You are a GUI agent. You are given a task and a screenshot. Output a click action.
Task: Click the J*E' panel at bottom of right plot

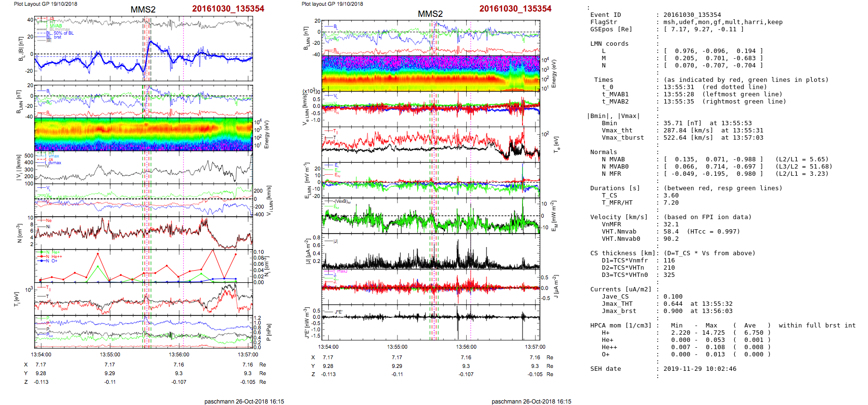pos(430,322)
